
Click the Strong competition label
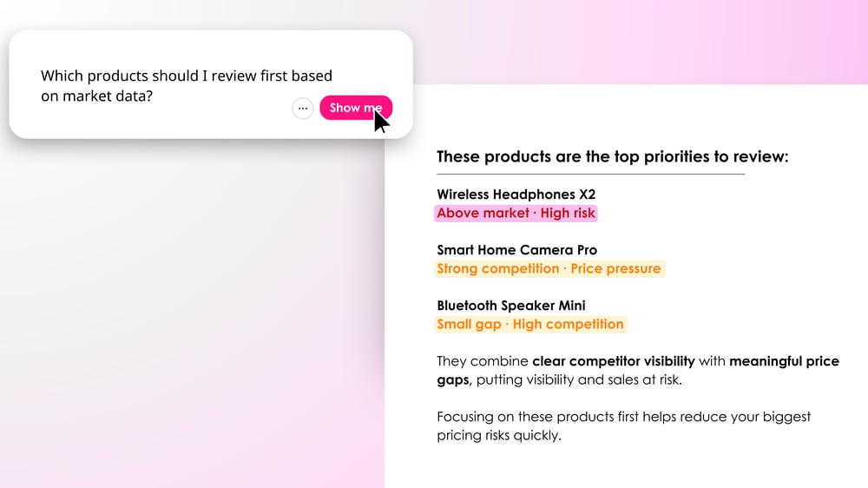point(497,269)
